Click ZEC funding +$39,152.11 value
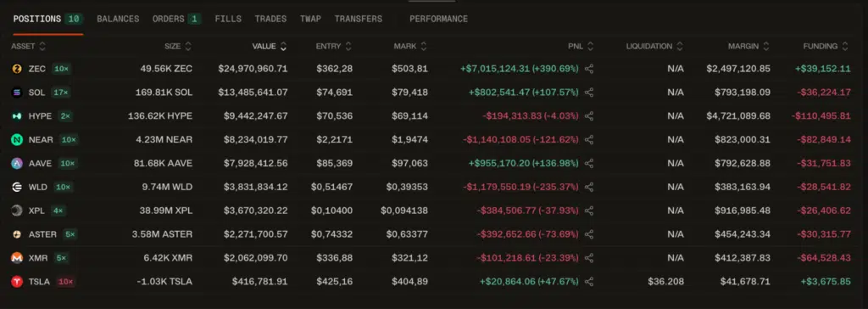Screen dimensions: 868x309 pos(822,69)
